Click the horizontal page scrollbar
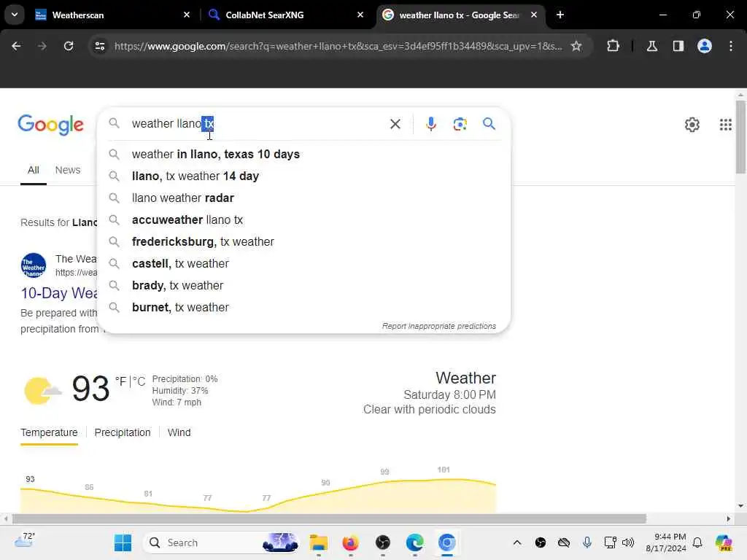The image size is (747, 560). (x=329, y=518)
